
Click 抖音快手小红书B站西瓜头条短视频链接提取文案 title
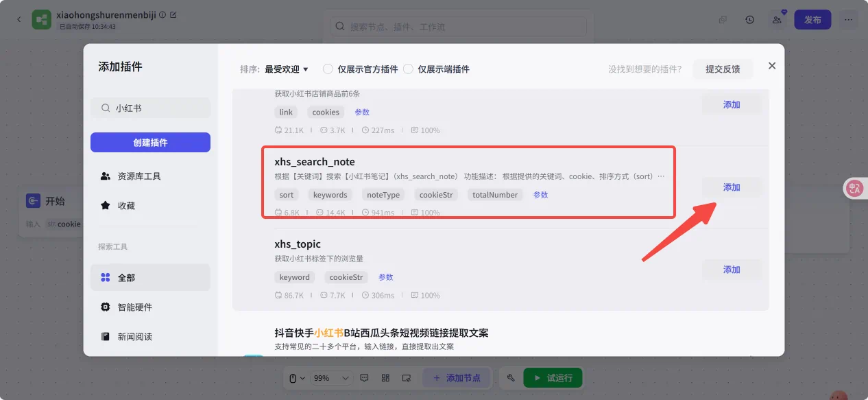coord(381,333)
